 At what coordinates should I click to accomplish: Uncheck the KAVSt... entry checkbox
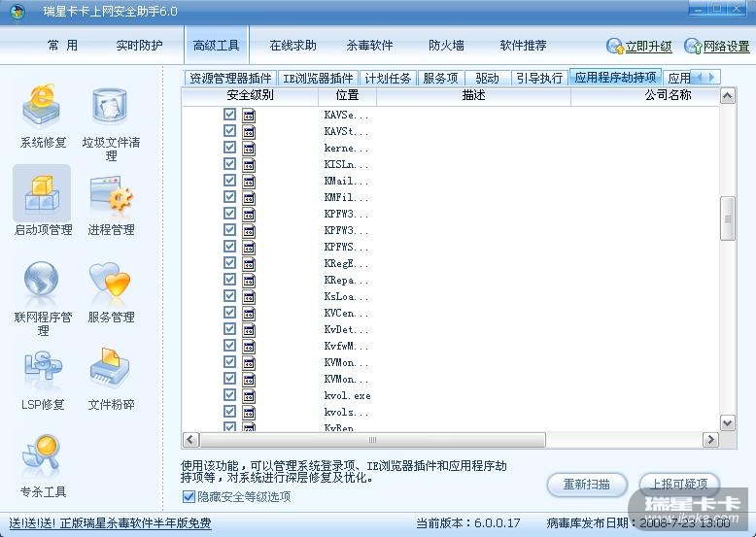click(229, 130)
